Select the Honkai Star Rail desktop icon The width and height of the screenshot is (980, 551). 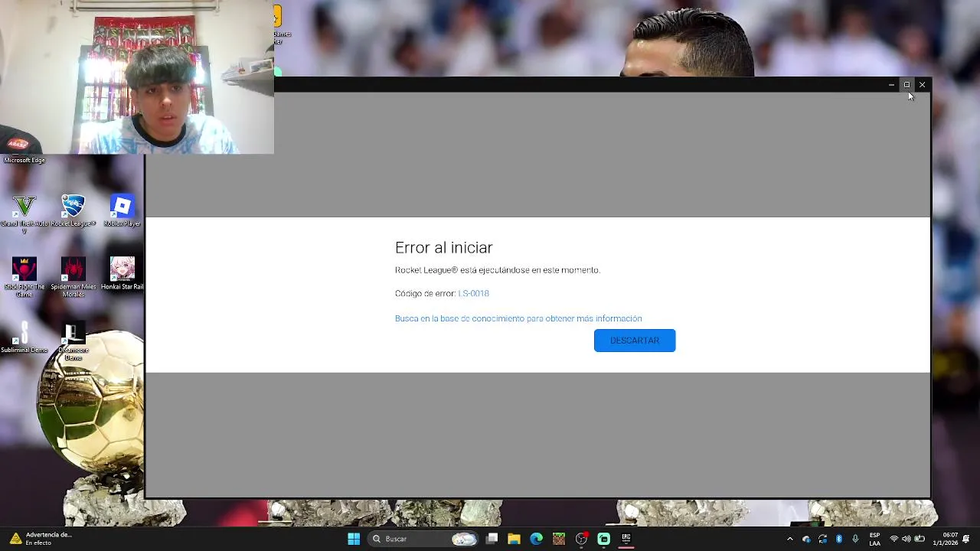click(x=122, y=274)
